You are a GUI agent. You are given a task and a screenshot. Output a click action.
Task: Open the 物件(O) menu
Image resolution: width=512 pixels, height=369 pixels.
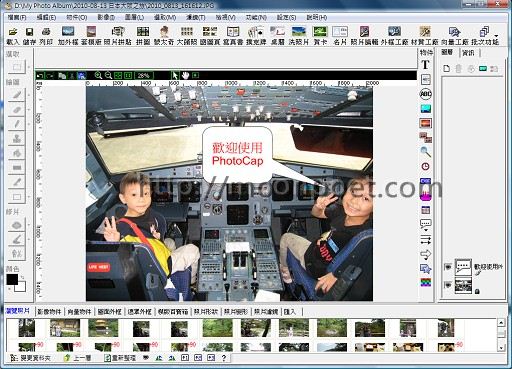coord(77,17)
